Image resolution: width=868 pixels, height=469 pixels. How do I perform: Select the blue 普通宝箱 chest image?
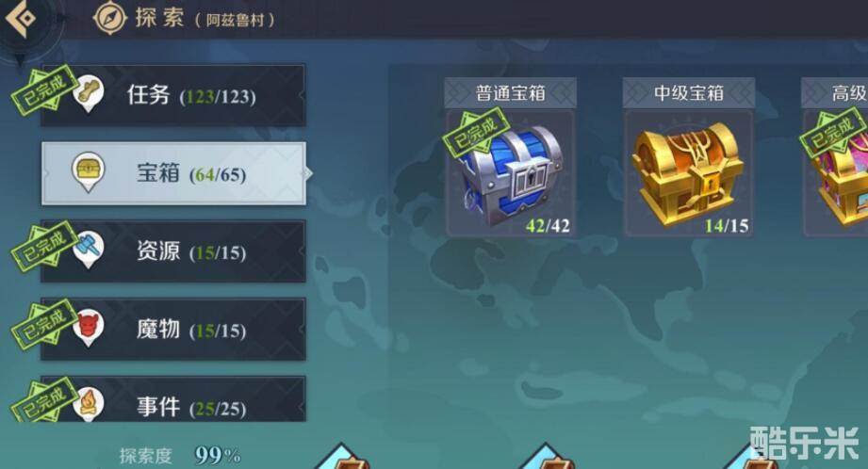[511, 174]
